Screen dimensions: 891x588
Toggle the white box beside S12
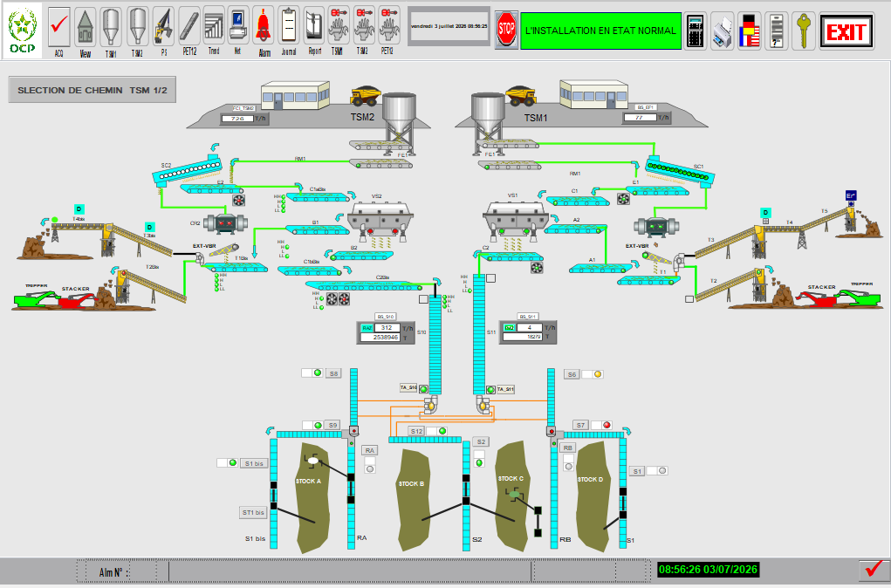tap(432, 431)
